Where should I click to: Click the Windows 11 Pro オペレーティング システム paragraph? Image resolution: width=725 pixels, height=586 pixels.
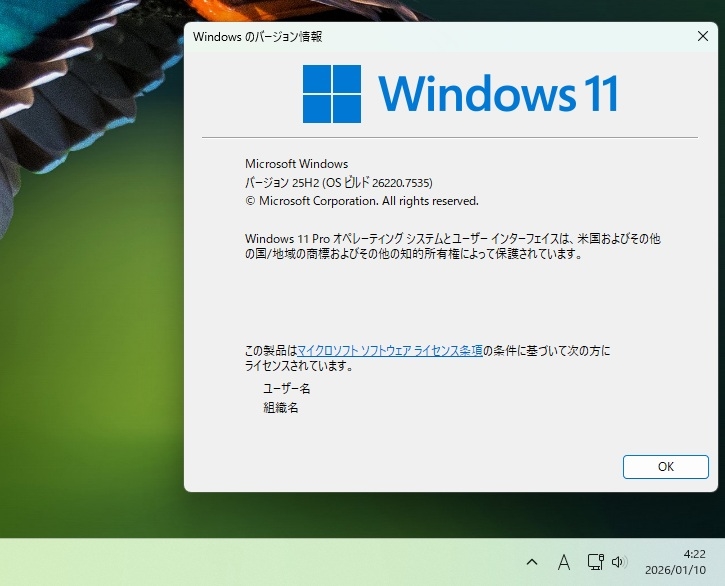[x=453, y=246]
